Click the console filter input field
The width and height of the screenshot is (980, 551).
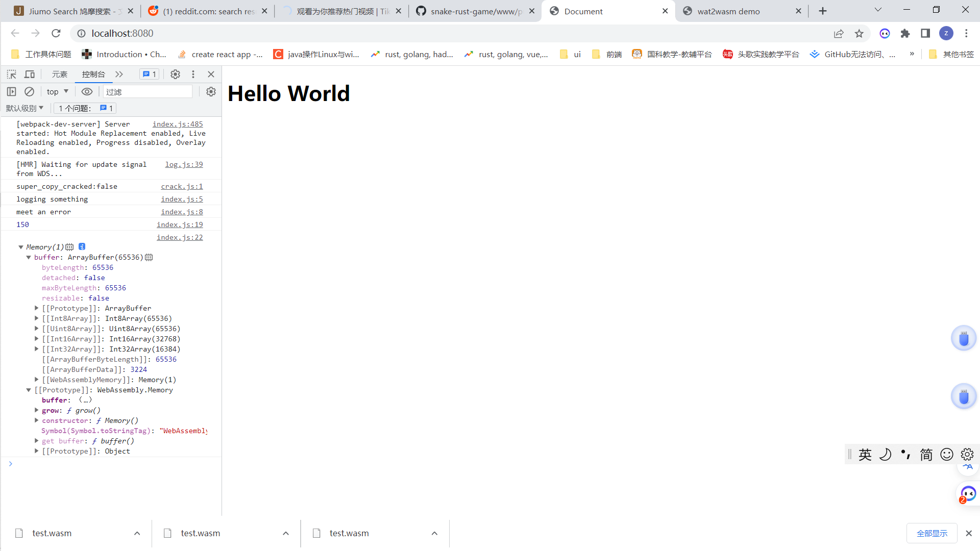148,92
